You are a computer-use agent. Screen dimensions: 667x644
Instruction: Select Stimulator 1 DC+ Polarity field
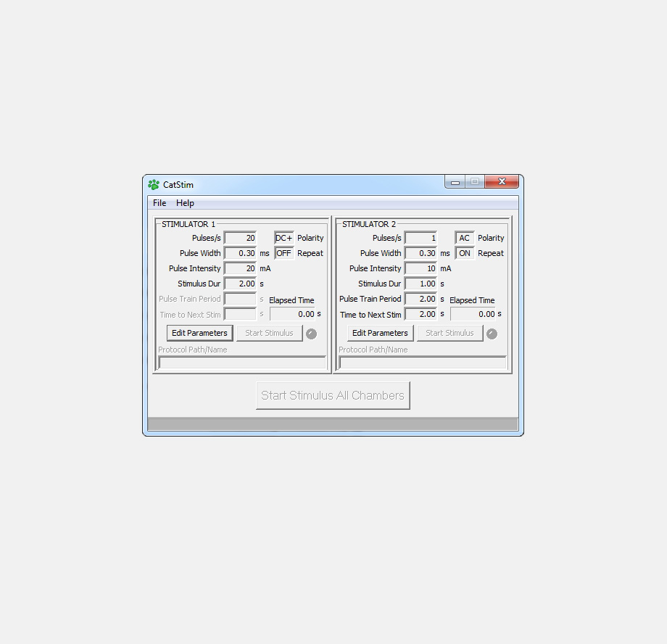(x=283, y=238)
